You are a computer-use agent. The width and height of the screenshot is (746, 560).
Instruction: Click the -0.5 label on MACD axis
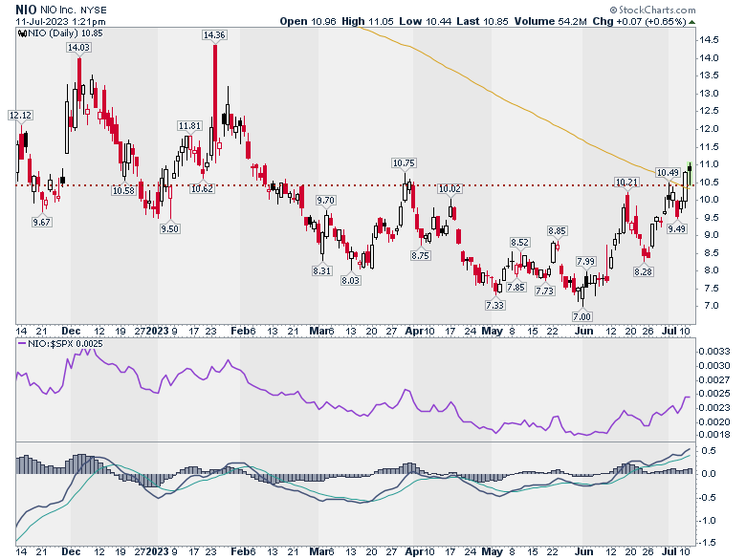click(709, 497)
